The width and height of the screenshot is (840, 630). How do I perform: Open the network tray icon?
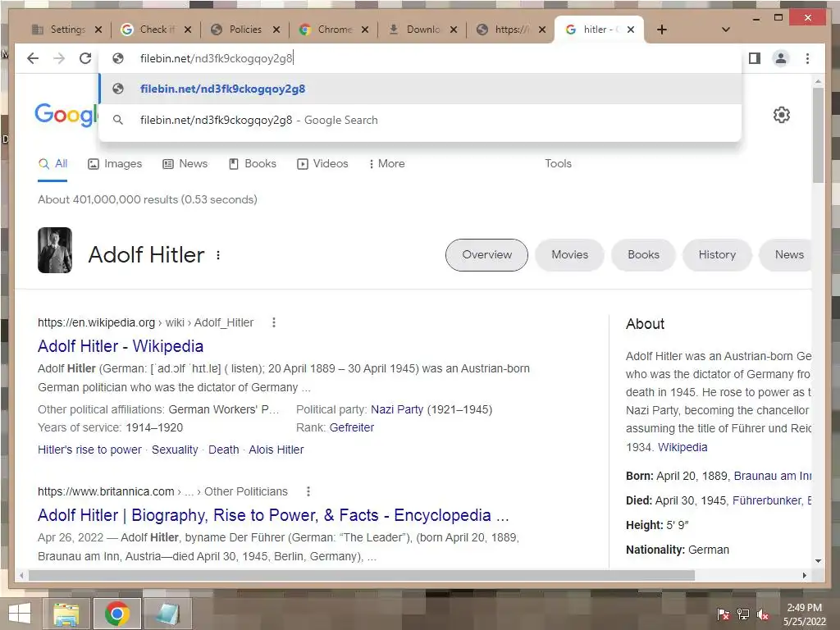tap(743, 614)
